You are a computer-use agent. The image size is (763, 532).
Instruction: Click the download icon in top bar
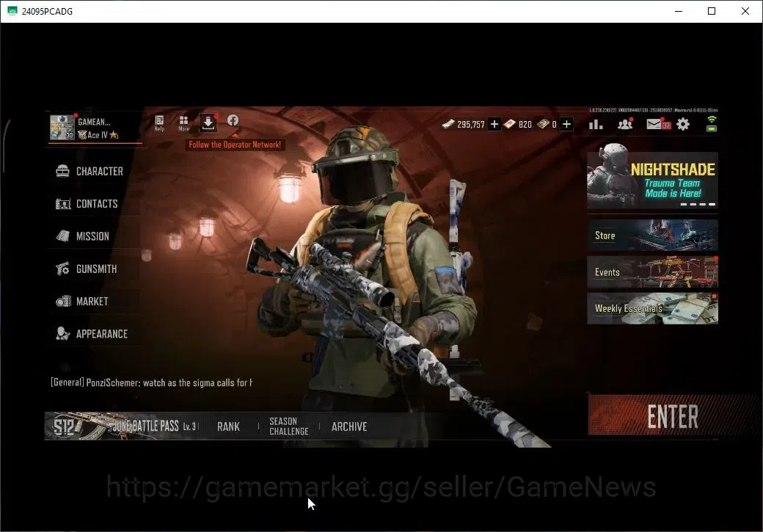(x=208, y=123)
